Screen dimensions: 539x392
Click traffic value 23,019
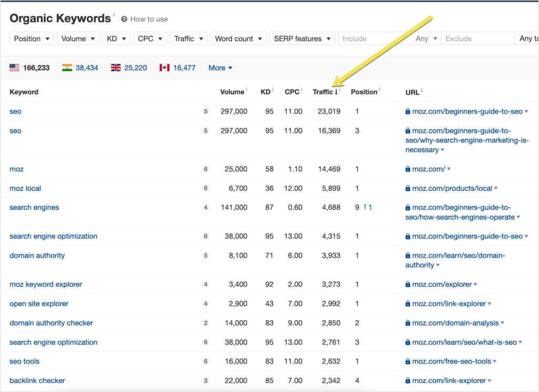coord(329,112)
